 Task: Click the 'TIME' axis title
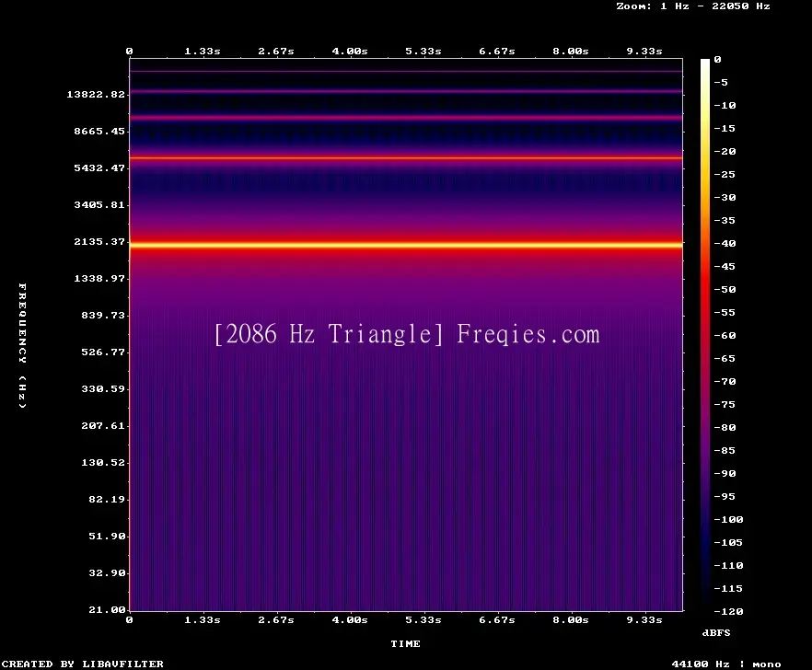pos(405,643)
